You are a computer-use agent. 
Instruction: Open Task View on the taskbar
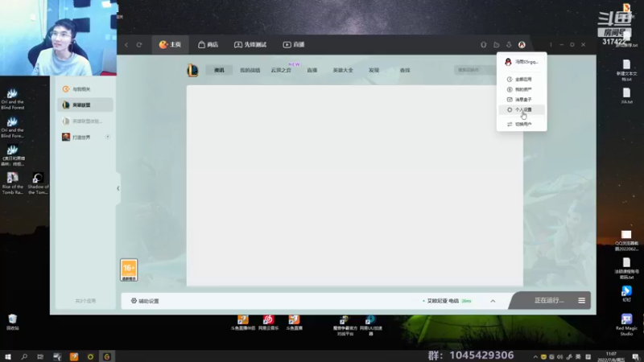click(40, 356)
